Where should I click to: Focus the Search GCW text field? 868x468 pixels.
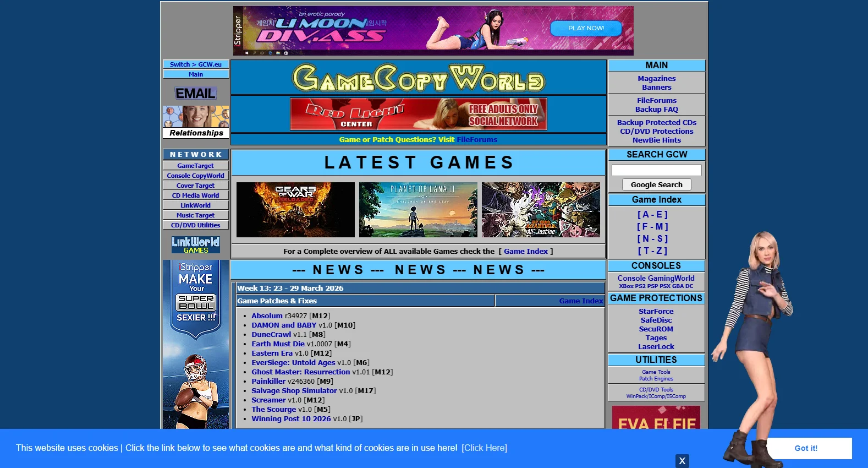(x=657, y=170)
